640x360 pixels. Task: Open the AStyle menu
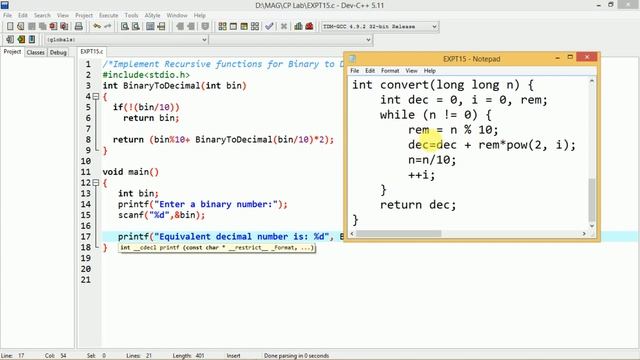pyautogui.click(x=152, y=15)
